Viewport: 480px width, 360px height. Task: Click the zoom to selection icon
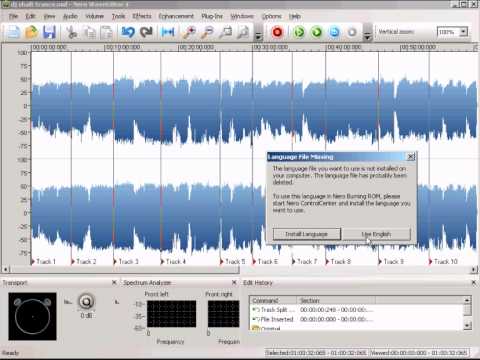pos(226,32)
